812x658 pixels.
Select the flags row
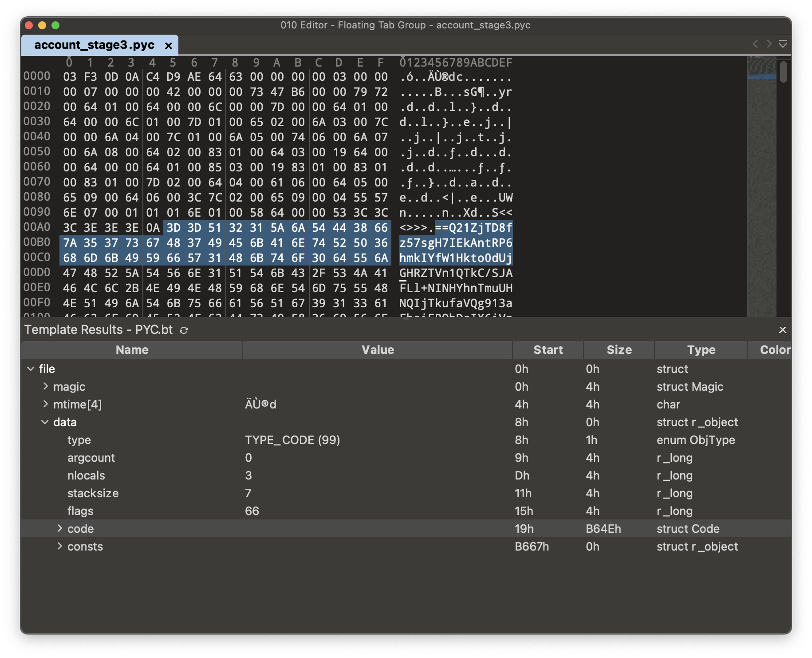click(x=406, y=511)
